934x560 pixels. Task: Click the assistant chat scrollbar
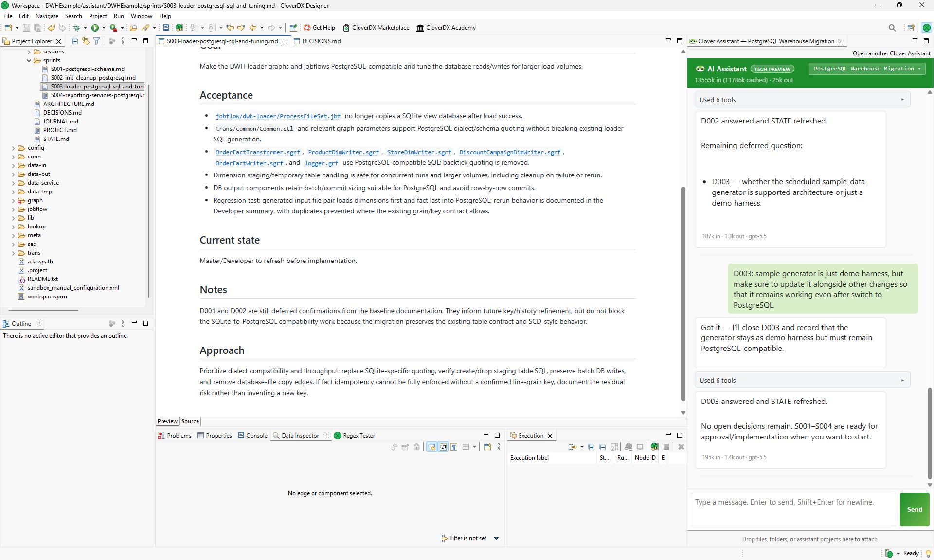930,434
